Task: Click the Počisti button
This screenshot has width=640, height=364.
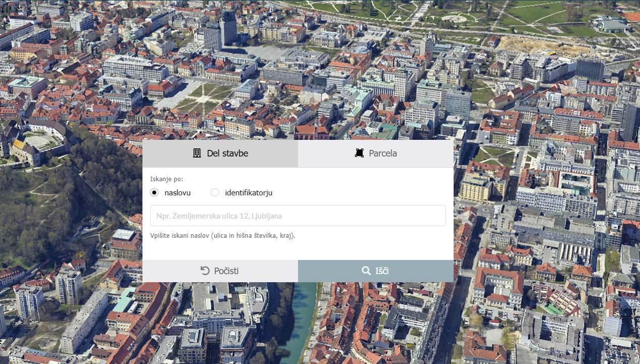Action: coord(220,271)
